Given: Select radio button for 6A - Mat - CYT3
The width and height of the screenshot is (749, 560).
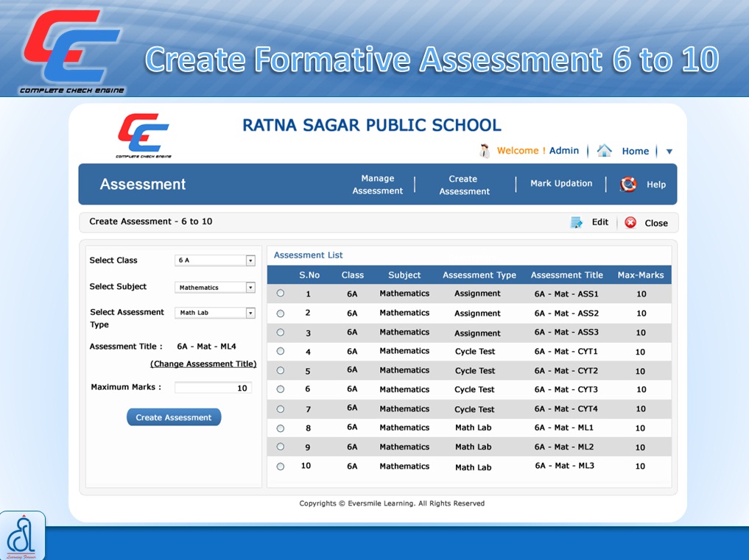Looking at the screenshot, I should click(281, 389).
